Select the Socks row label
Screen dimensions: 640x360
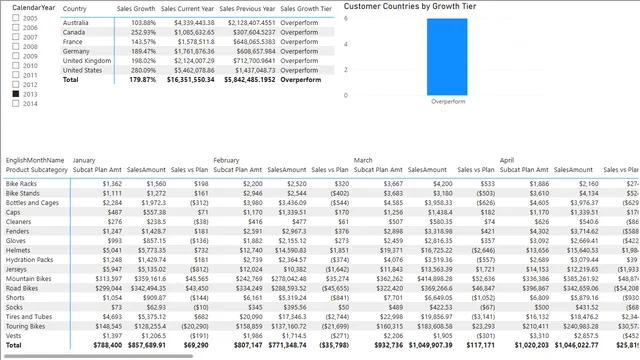pos(14,307)
